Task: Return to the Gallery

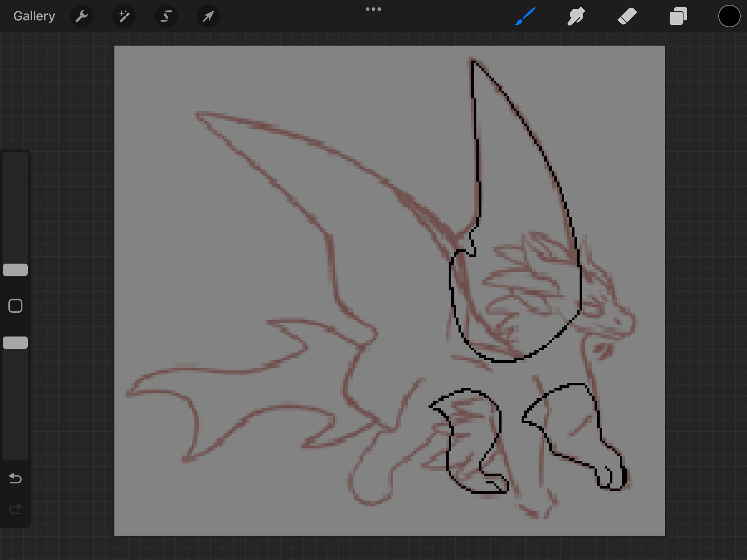Action: (34, 16)
